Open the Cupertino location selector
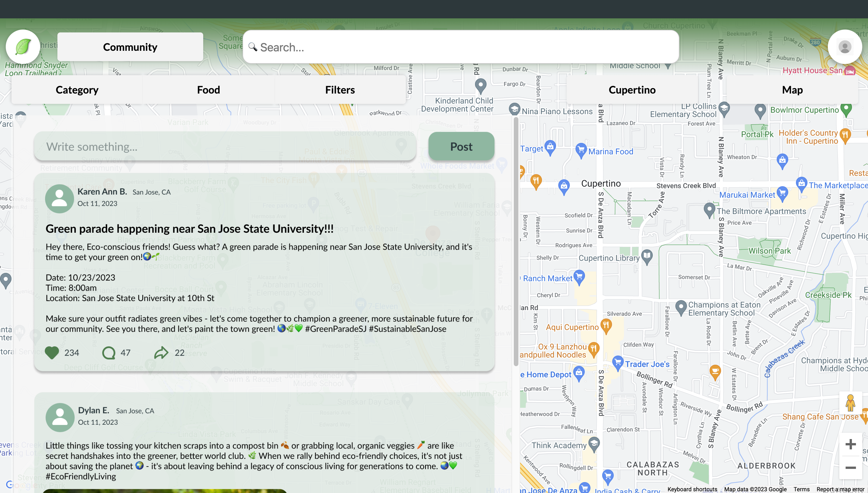This screenshot has height=493, width=868. pyautogui.click(x=631, y=90)
